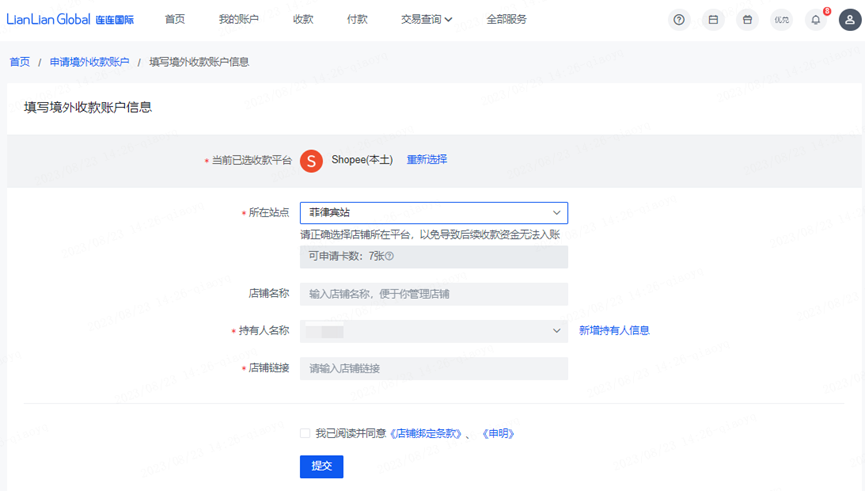The image size is (865, 491).
Task: Click the 重新选择 link
Action: point(426,160)
